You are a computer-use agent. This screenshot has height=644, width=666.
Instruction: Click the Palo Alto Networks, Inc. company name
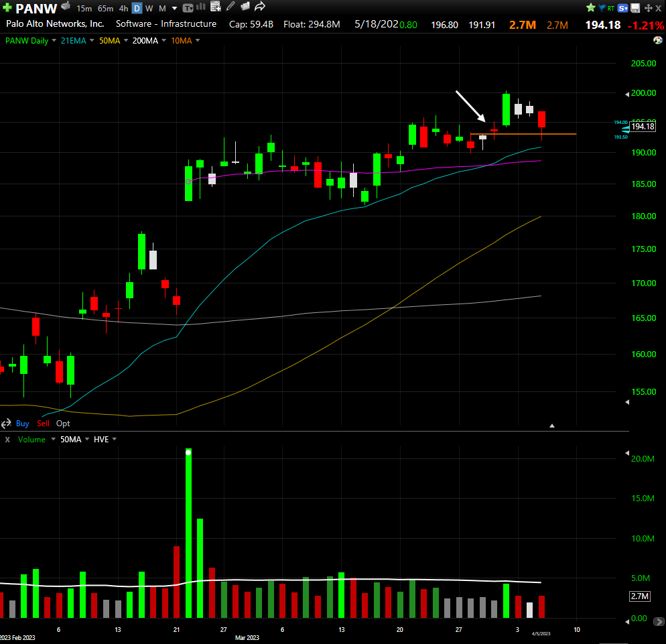tap(55, 23)
